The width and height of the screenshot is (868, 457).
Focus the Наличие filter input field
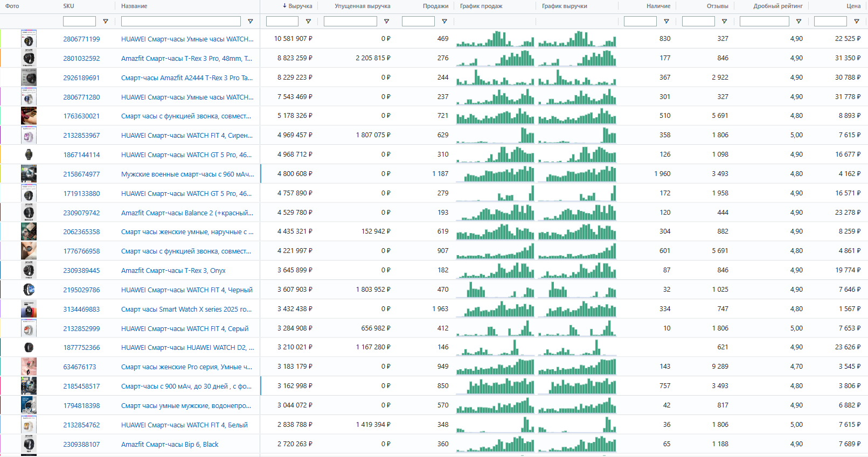640,22
